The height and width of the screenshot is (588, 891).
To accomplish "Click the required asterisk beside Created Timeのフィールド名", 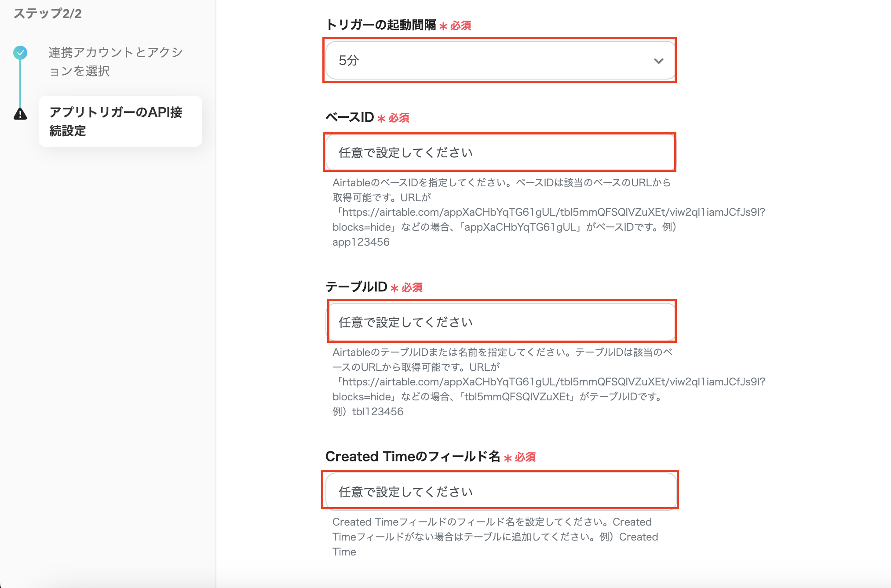I will tap(508, 458).
